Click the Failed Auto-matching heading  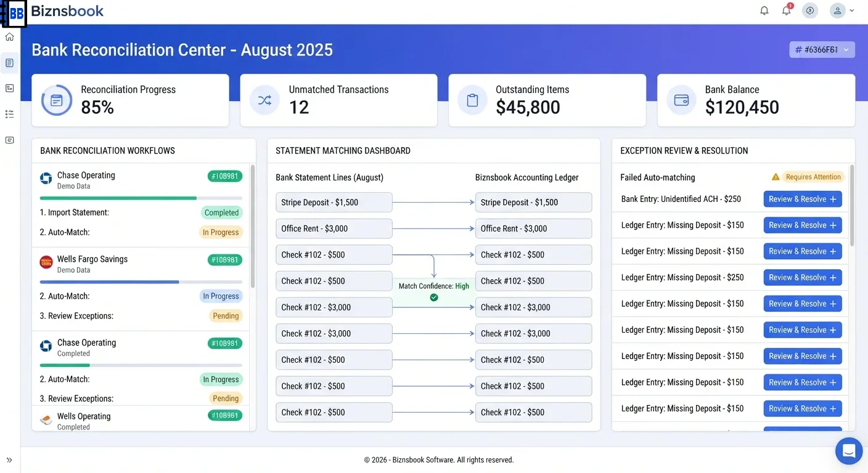click(x=658, y=177)
